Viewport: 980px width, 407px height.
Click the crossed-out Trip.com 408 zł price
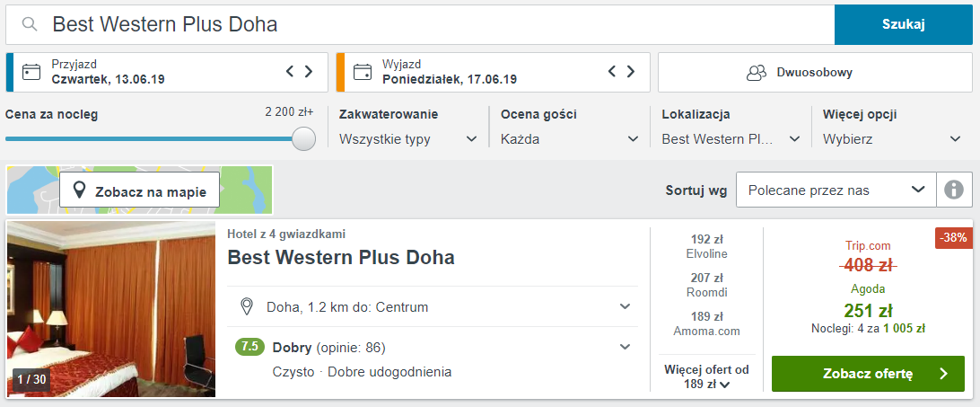(x=868, y=265)
